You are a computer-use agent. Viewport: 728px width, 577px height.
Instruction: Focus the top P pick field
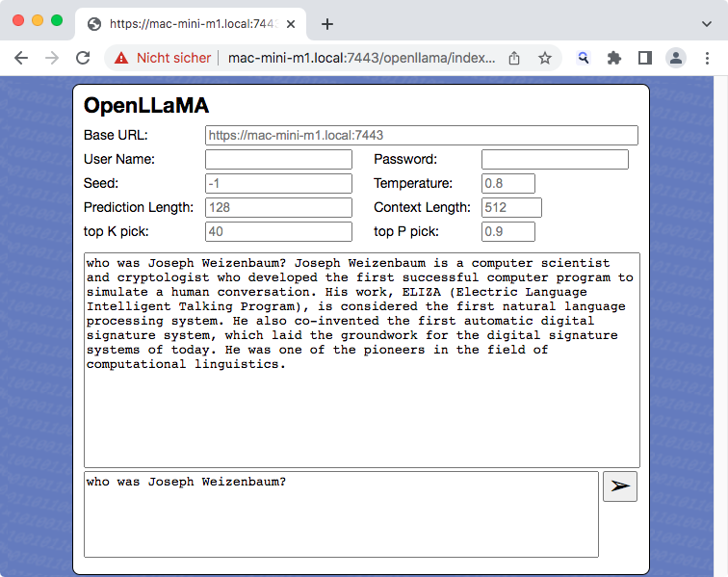[x=507, y=232]
